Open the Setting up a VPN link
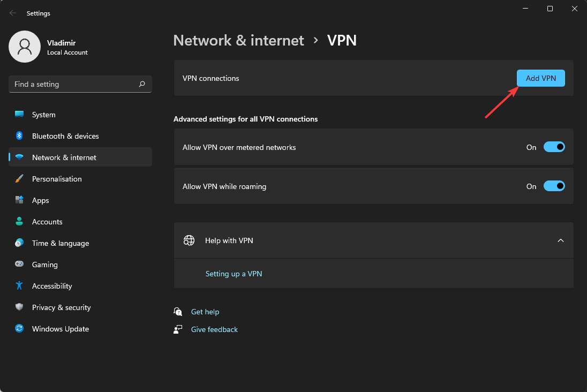Viewport: 587px width, 392px height. pos(234,274)
